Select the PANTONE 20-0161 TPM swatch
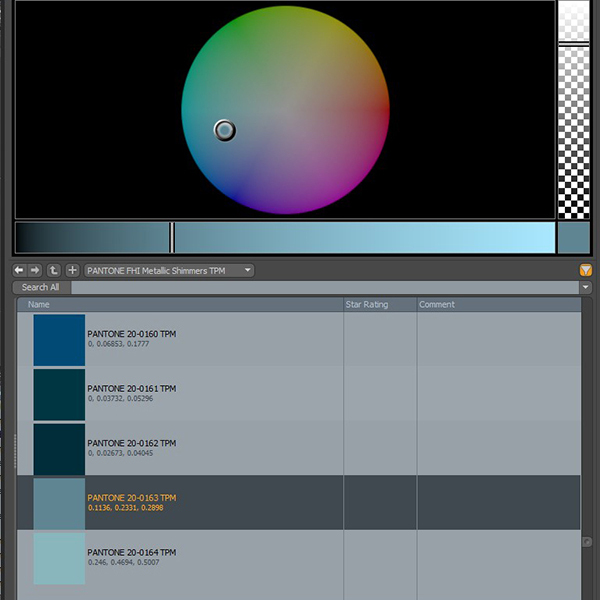 pyautogui.click(x=59, y=395)
